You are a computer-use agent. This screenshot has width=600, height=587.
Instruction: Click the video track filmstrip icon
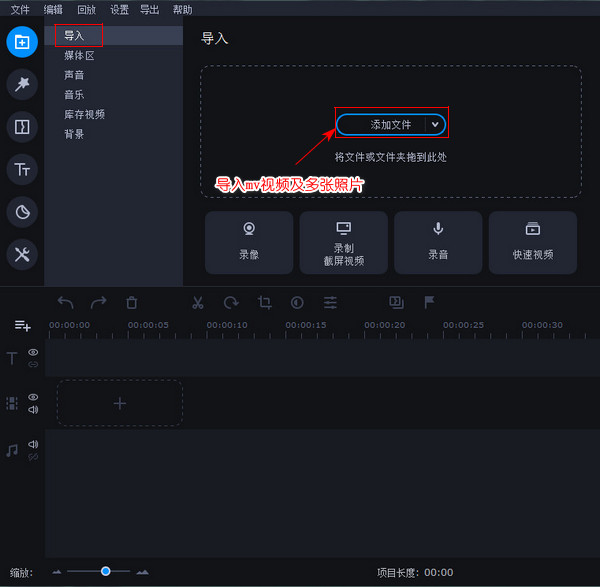tap(12, 403)
